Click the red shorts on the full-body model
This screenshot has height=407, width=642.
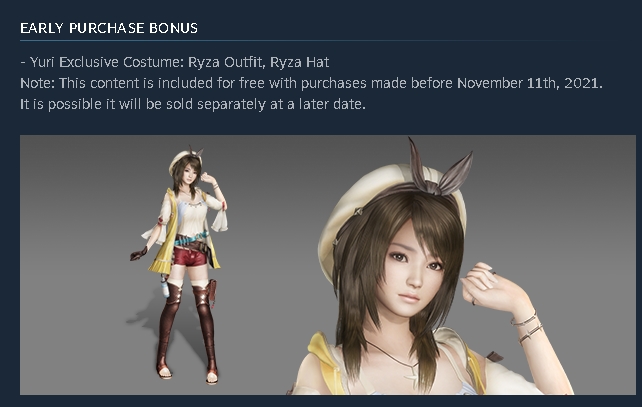tap(190, 257)
